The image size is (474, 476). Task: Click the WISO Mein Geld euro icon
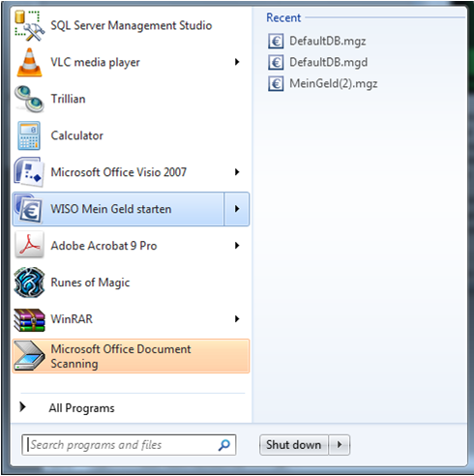tap(29, 209)
